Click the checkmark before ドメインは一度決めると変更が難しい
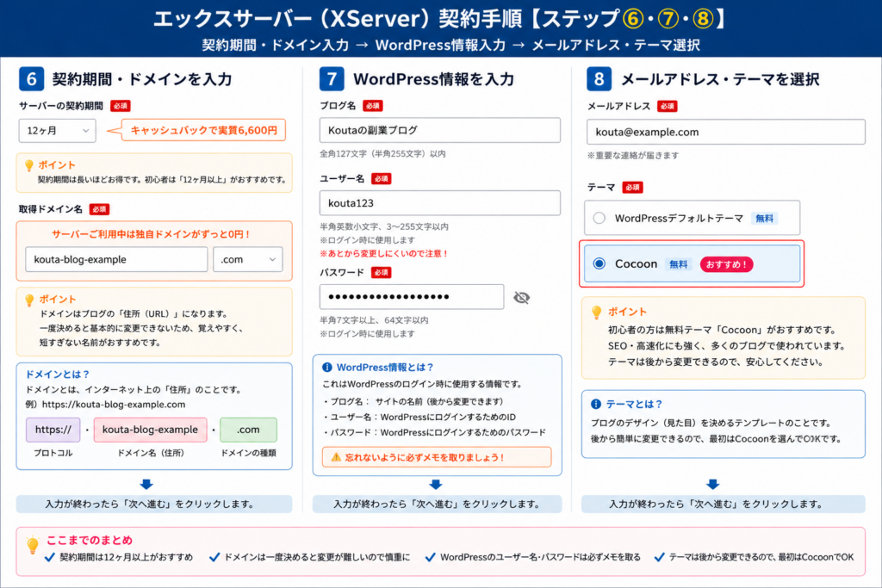Viewport: 882px width, 588px height. (214, 557)
